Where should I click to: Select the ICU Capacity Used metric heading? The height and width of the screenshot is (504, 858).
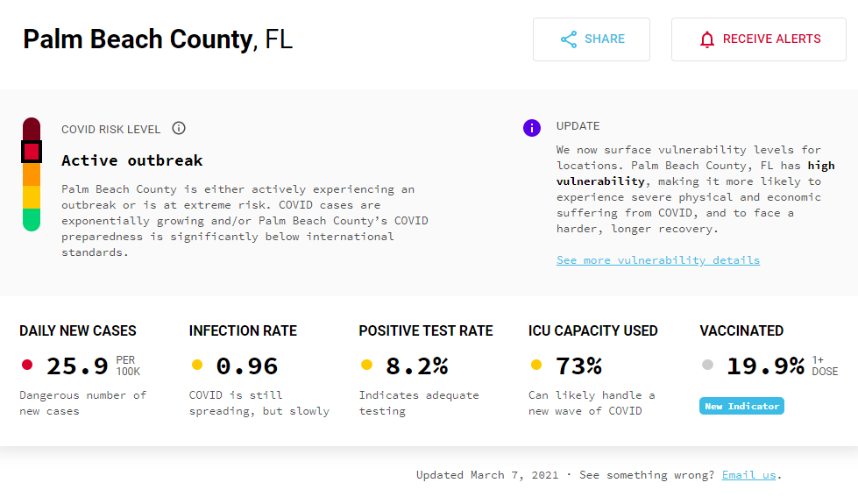click(x=593, y=331)
